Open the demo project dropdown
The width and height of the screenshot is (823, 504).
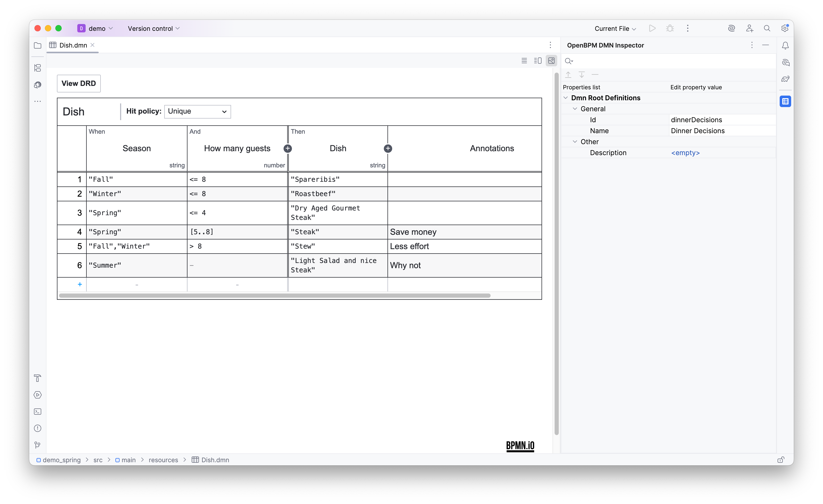95,28
